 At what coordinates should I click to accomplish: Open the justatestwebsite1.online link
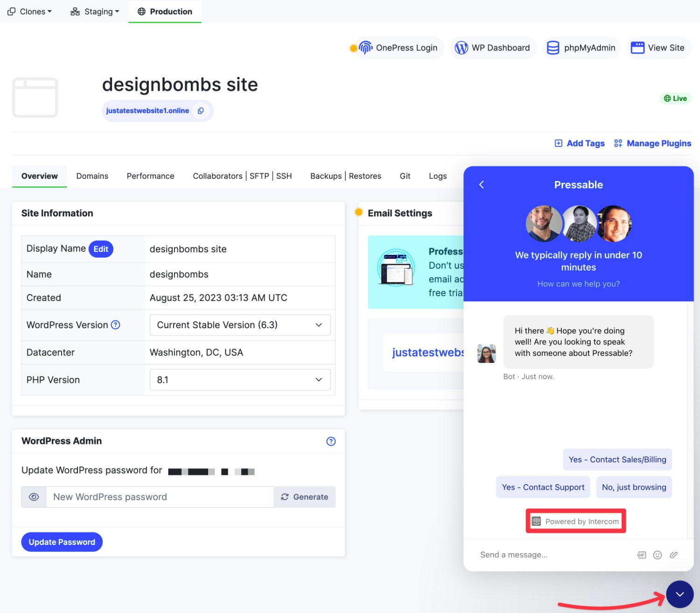[147, 111]
